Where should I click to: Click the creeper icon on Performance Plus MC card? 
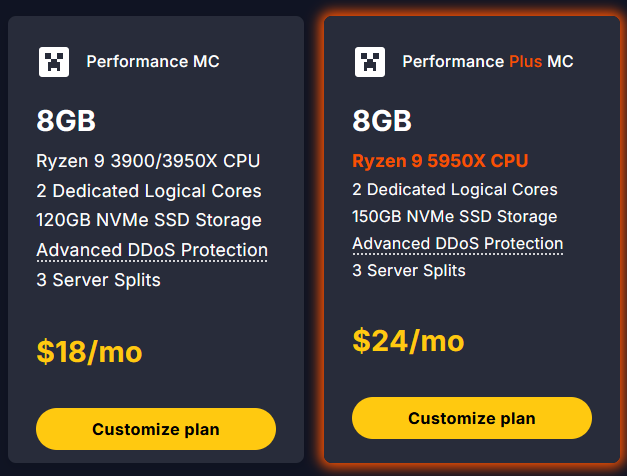[x=370, y=62]
